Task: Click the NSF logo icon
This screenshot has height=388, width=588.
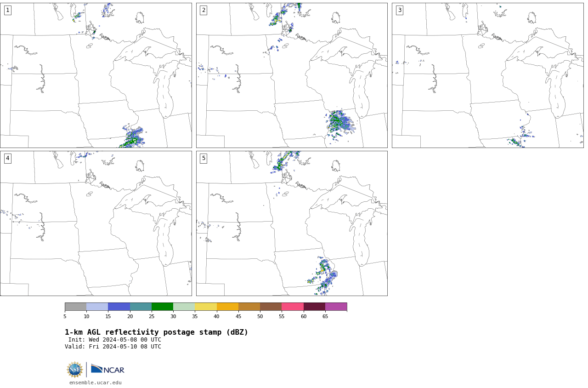Action: (x=75, y=370)
